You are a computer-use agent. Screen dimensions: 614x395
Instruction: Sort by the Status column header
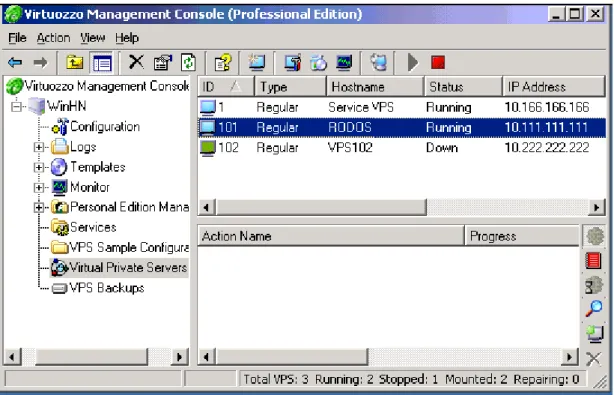(463, 87)
